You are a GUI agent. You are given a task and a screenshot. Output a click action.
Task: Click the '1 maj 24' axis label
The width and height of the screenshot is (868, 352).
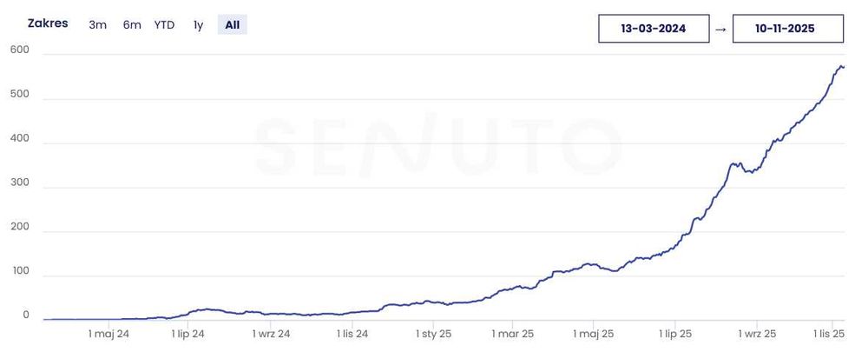(109, 333)
